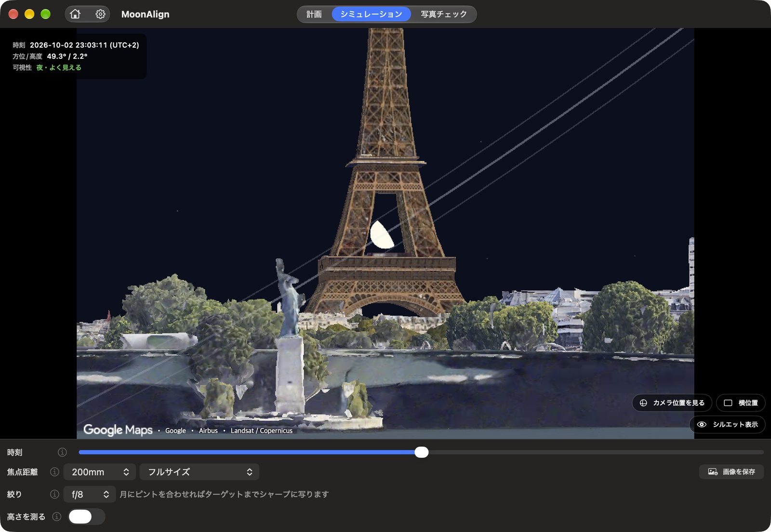
Task: Click info icon next to 焦点距離
Action: (54, 472)
